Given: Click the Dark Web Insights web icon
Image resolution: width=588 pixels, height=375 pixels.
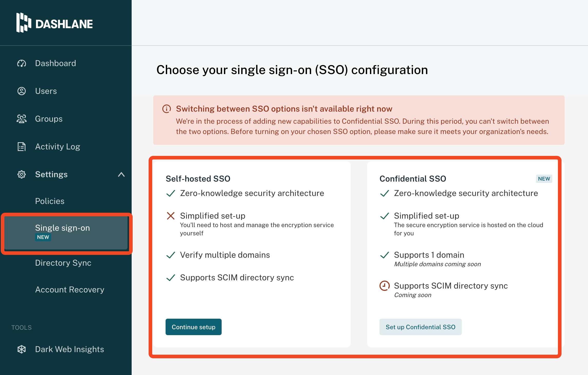Looking at the screenshot, I should click(22, 349).
